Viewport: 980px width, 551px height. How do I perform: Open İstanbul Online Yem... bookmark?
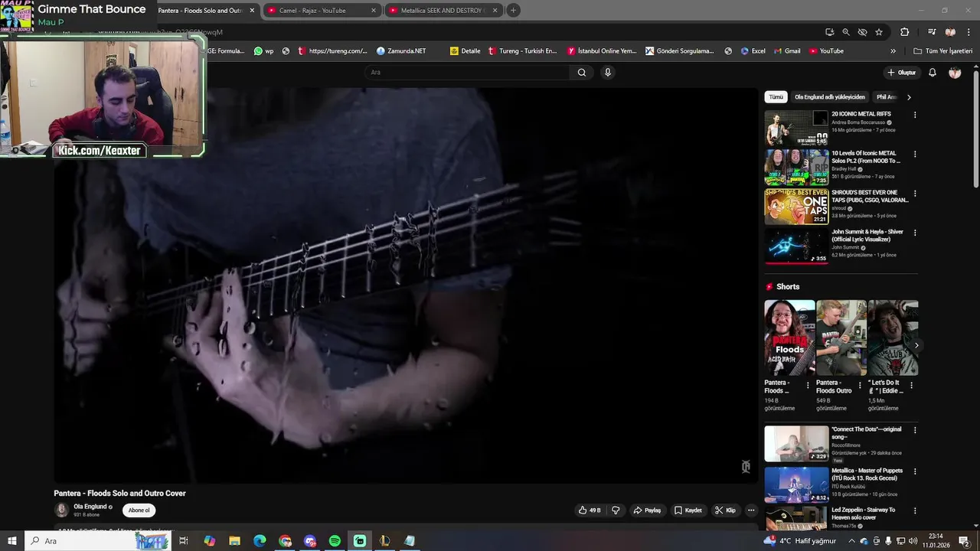[602, 51]
